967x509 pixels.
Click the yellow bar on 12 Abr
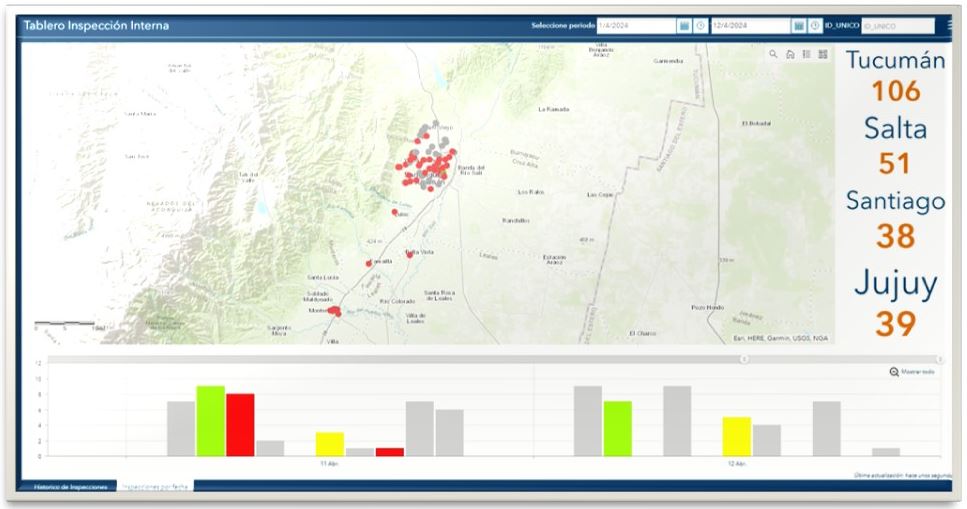736,436
